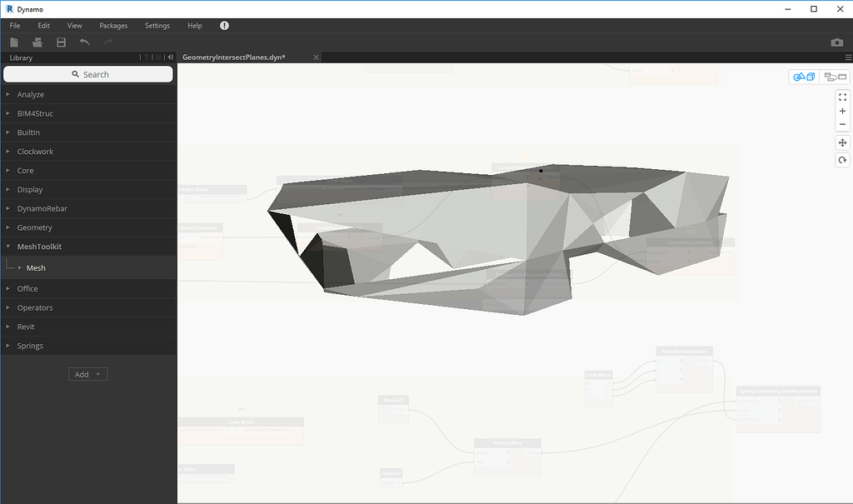Activate the pan tool icon
Viewport: 853px width, 504px height.
click(x=842, y=142)
